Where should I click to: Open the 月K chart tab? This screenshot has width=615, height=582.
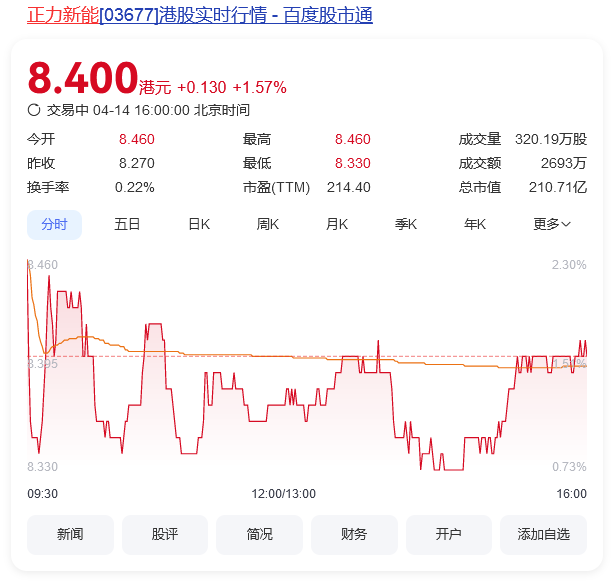click(x=337, y=224)
